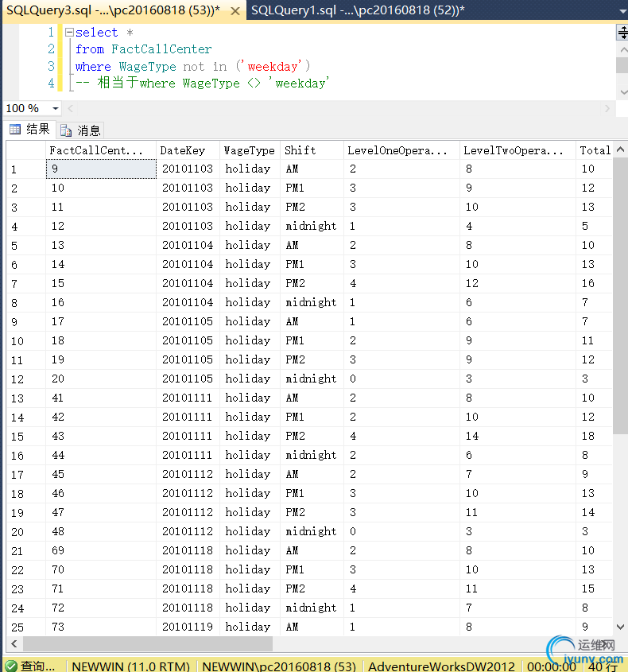The image size is (628, 672).
Task: Collapse the select statement outline toggle
Action: pos(69,32)
